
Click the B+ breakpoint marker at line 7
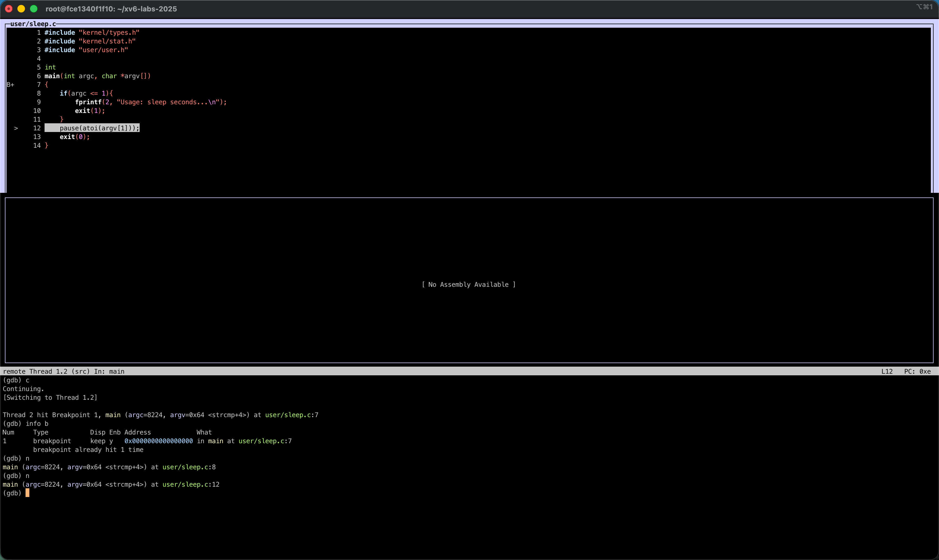(x=11, y=85)
